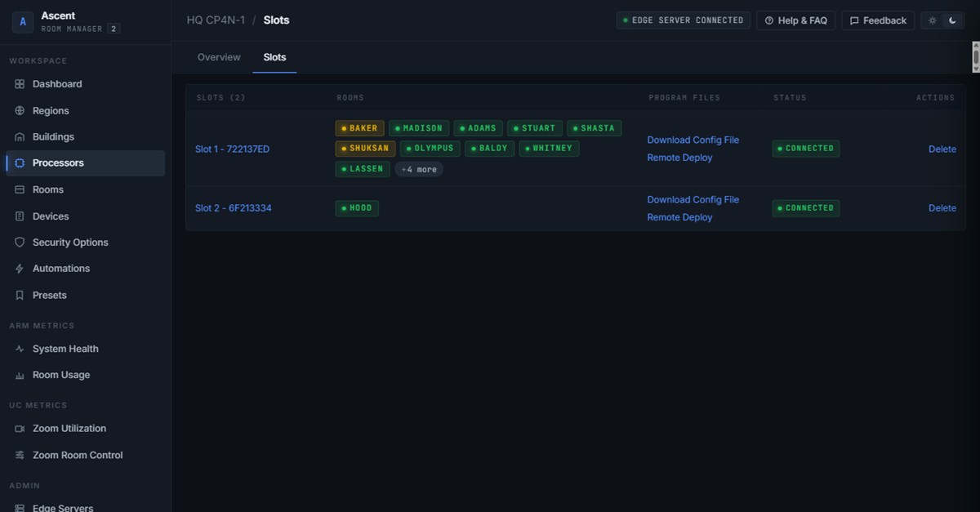This screenshot has width=980, height=512.
Task: Click the Room Manager '2' badge
Action: pos(114,29)
